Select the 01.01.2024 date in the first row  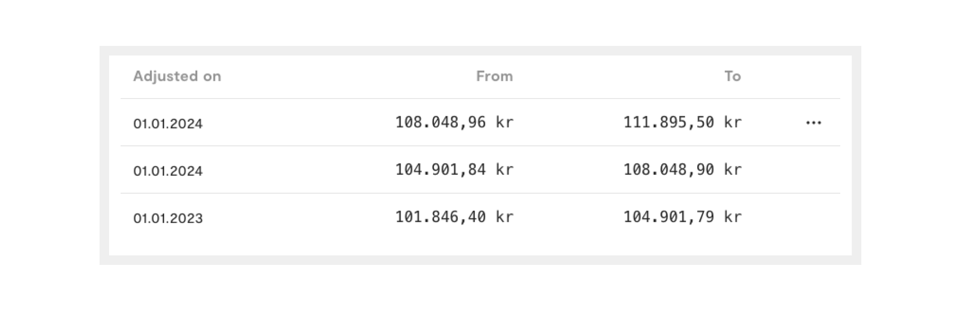tap(168, 124)
